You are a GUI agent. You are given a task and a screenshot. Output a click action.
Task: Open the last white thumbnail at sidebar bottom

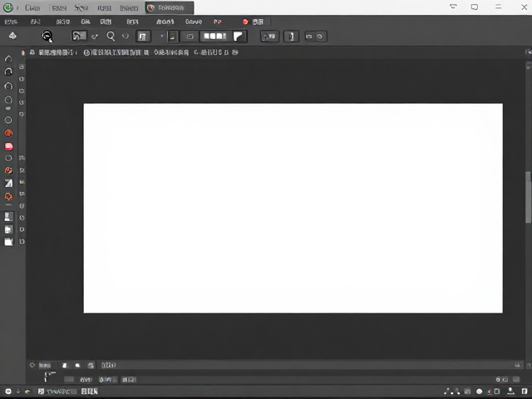8,242
